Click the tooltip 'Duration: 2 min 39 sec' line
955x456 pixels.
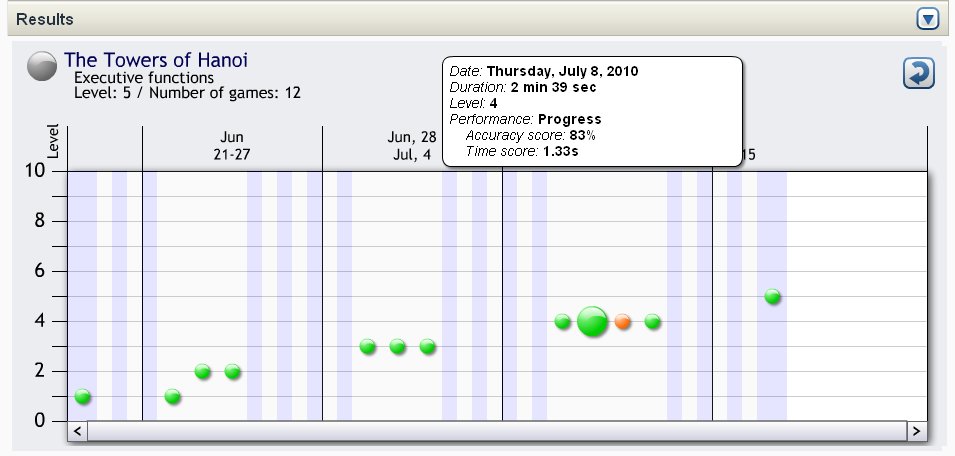[523, 87]
